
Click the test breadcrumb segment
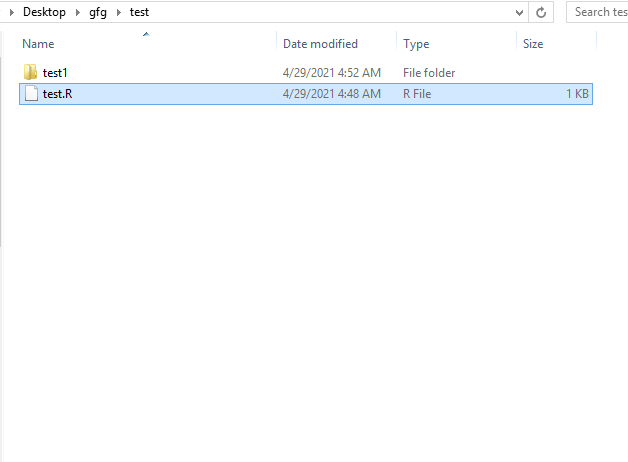(139, 12)
